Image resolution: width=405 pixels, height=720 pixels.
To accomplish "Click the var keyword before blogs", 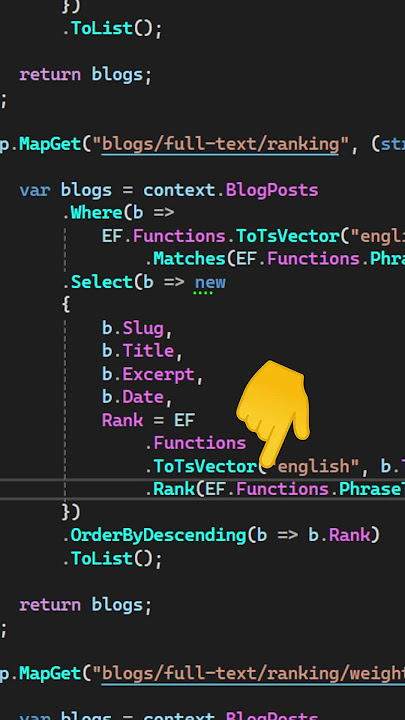I will [x=34, y=190].
